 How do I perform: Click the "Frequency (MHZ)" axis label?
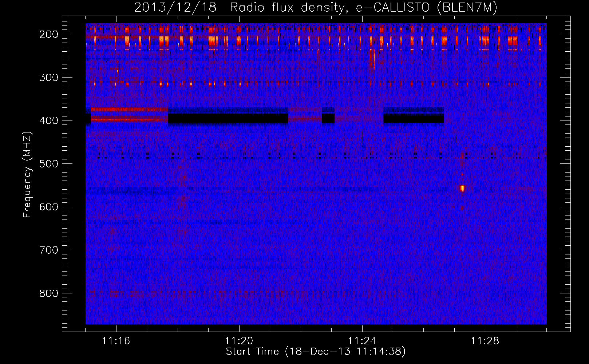pyautogui.click(x=27, y=174)
